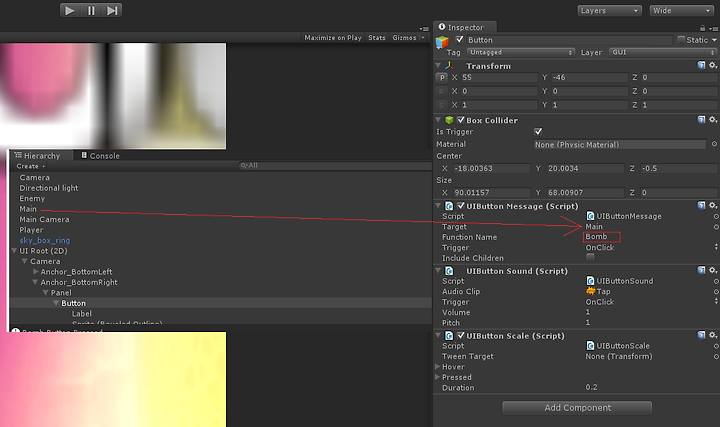Open Box Collider help icon
The height and width of the screenshot is (427, 720).
701,119
